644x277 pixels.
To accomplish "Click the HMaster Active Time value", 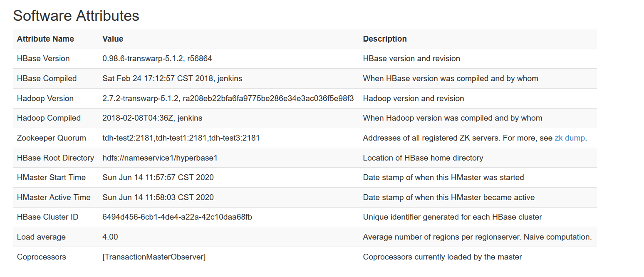I will click(158, 198).
